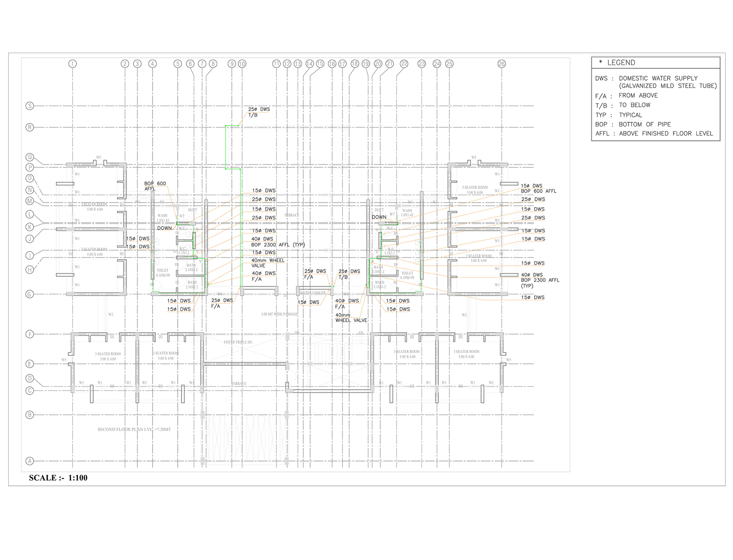
Task: Select column grid bubble 10
Action: coord(242,64)
